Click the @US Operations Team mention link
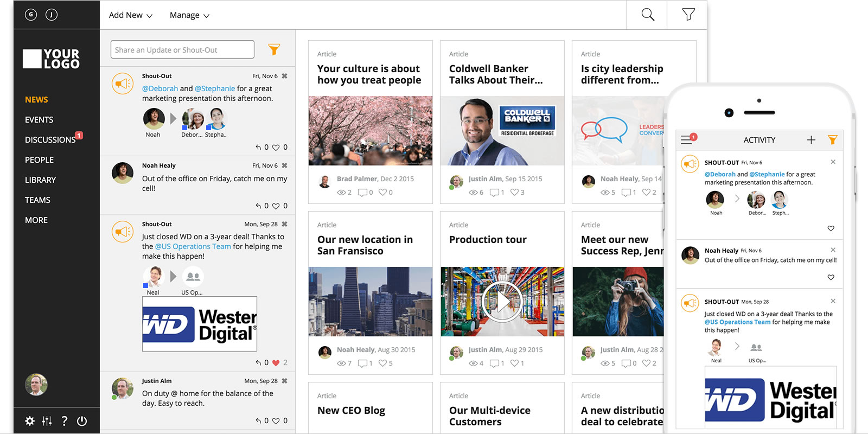 (193, 246)
